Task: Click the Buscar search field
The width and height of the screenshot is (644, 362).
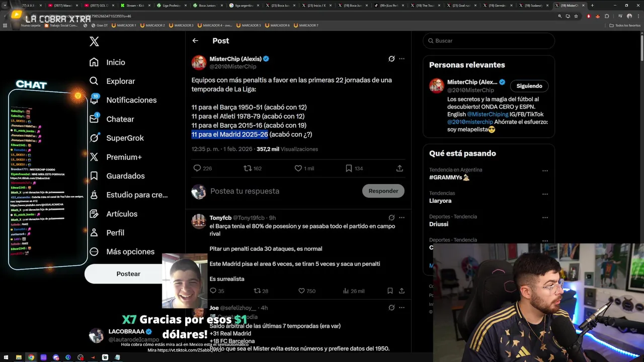Action: tap(489, 41)
